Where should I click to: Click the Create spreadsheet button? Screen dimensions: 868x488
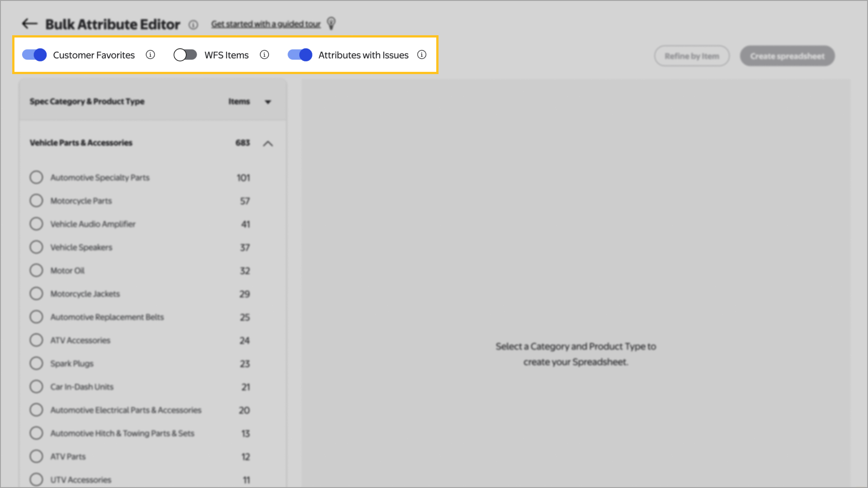(x=787, y=56)
